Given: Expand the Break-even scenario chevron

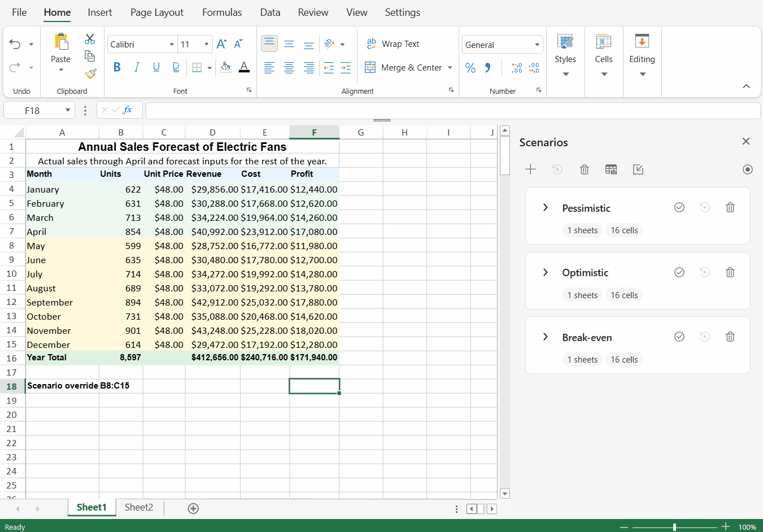Looking at the screenshot, I should 546,337.
